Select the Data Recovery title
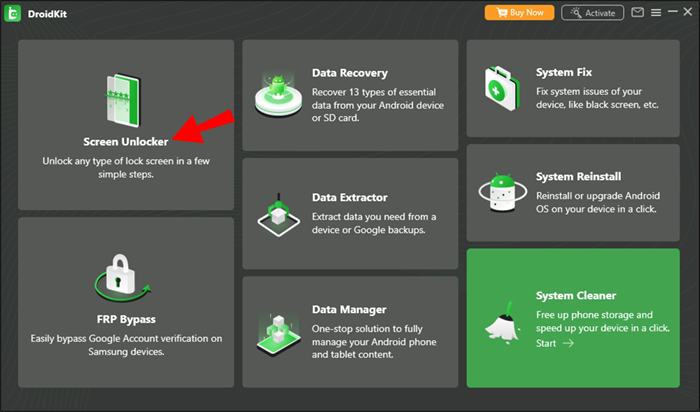 point(350,73)
